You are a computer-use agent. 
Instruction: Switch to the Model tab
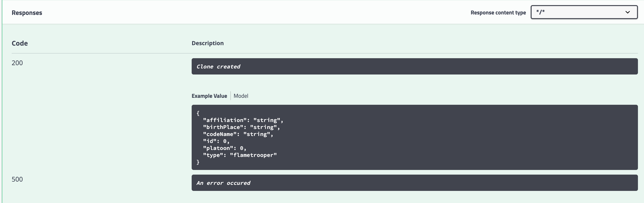point(241,96)
